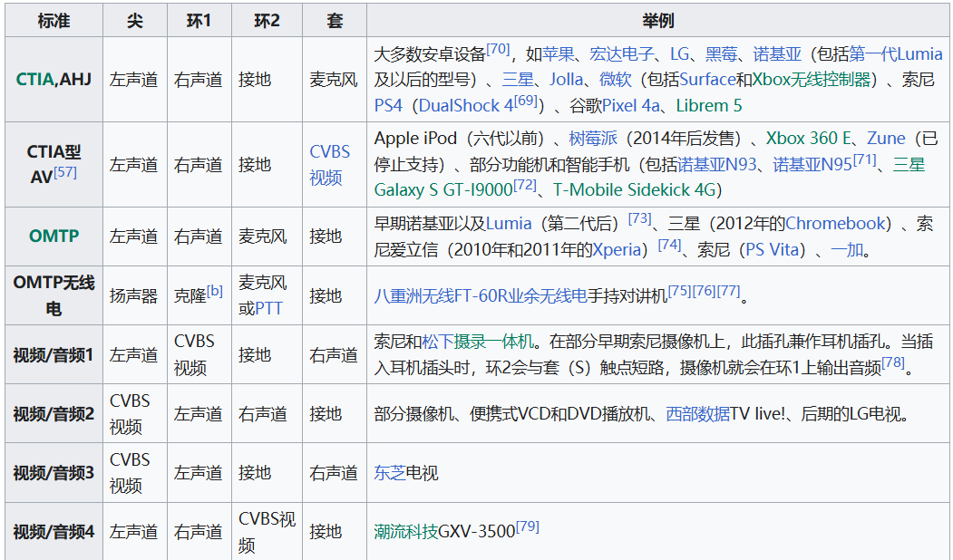Open the Librem 5 link
This screenshot has height=560, width=953.
(709, 106)
